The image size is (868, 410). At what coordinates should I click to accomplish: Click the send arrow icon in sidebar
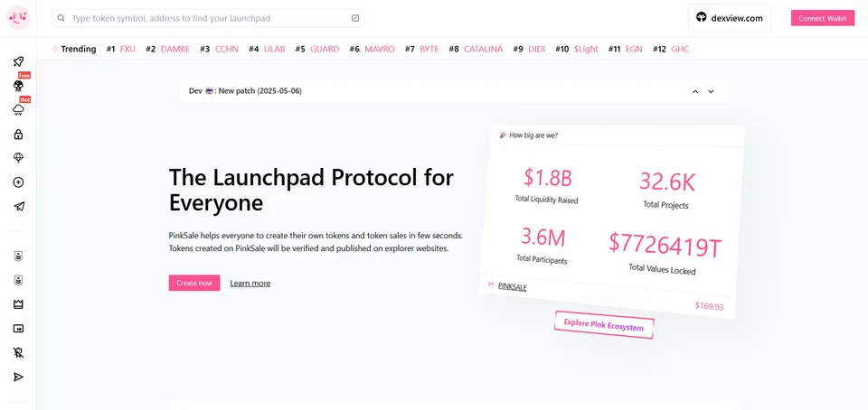coord(18,377)
